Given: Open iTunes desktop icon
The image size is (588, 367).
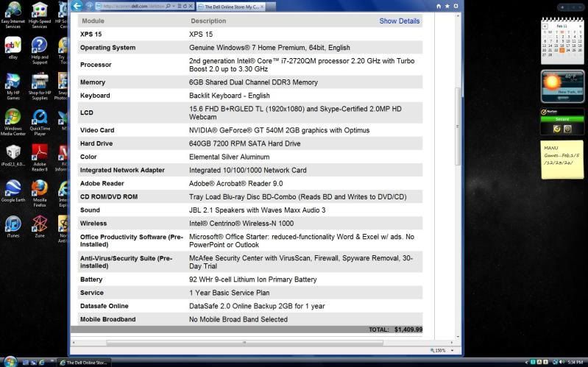Looking at the screenshot, I should click(x=13, y=227).
